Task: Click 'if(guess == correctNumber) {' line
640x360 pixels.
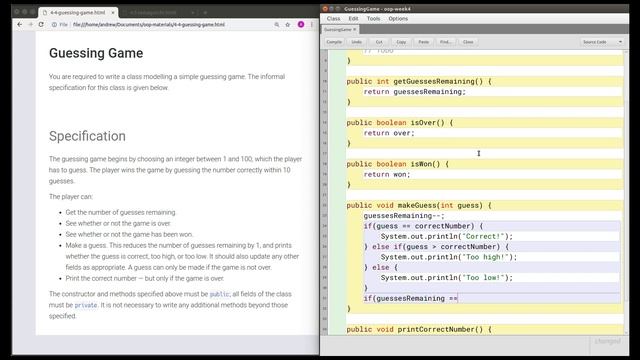Action: pos(423,226)
